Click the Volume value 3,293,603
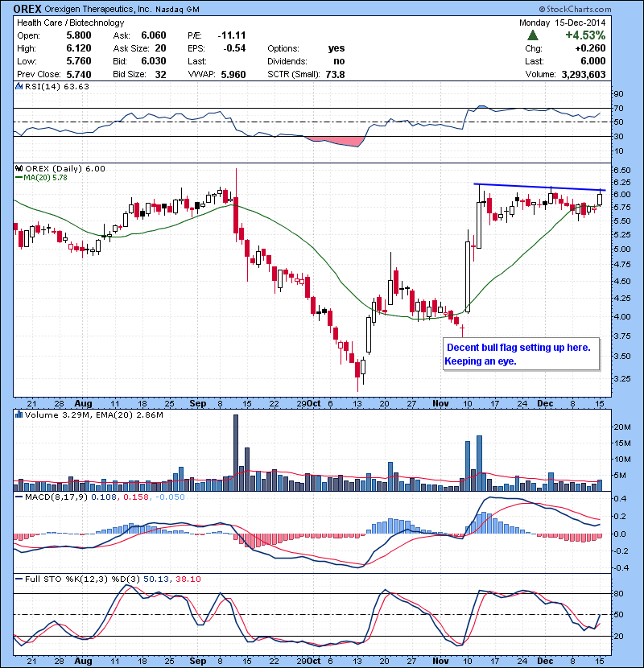This screenshot has width=644, height=668. pos(584,75)
